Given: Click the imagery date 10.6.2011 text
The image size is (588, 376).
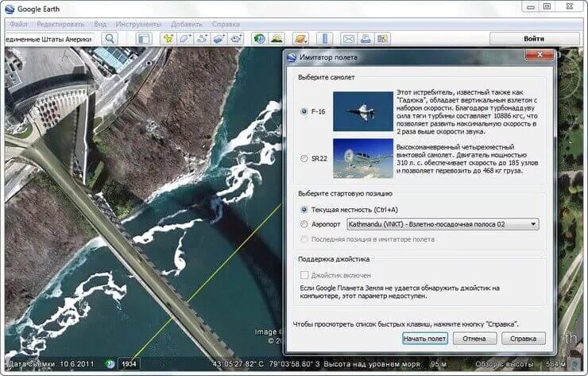Looking at the screenshot, I should [x=76, y=364].
